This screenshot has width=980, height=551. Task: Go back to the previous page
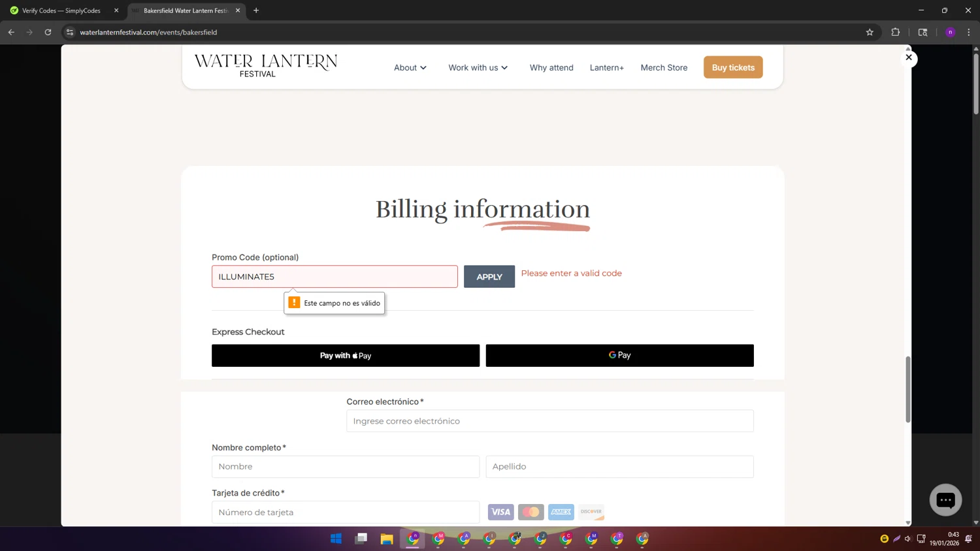point(11,32)
